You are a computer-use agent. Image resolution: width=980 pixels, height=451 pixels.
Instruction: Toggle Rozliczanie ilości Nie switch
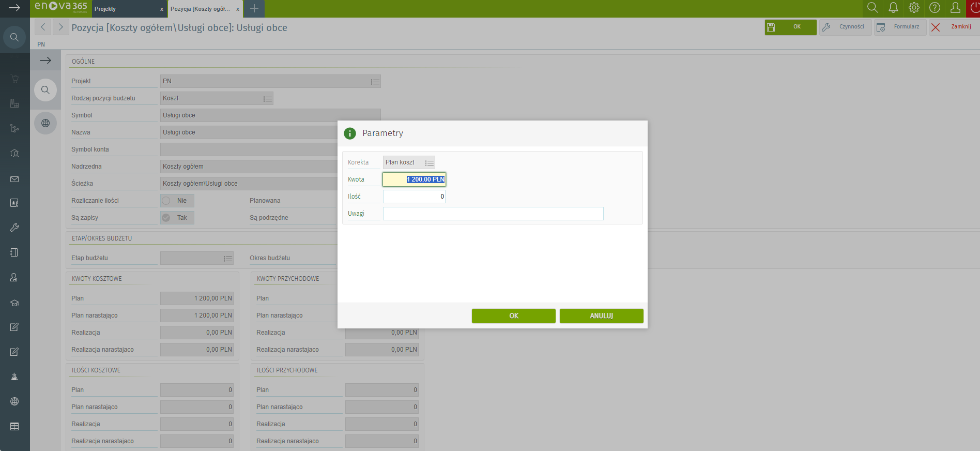coord(166,201)
